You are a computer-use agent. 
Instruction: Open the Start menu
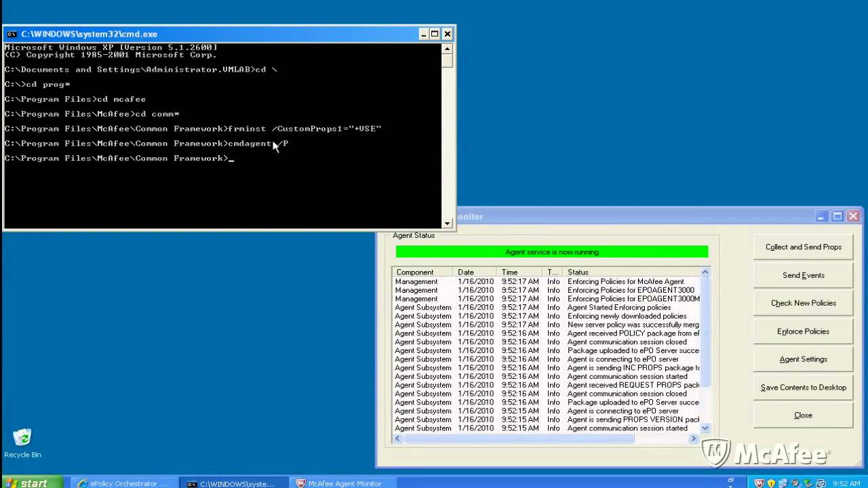click(x=32, y=483)
